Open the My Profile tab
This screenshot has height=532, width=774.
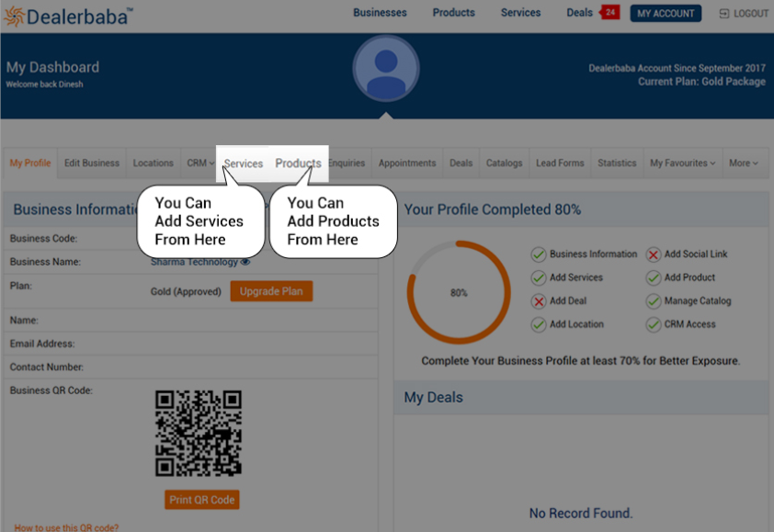[x=30, y=163]
